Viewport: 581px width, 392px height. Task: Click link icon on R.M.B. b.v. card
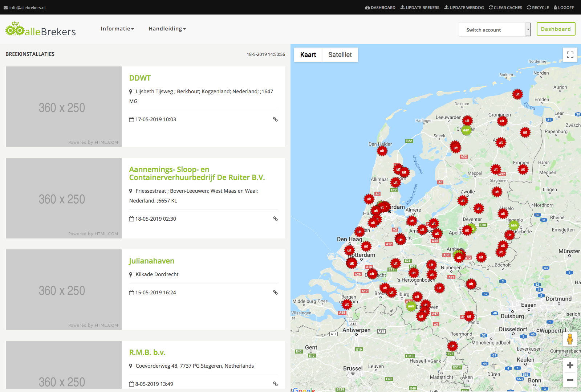(x=275, y=384)
